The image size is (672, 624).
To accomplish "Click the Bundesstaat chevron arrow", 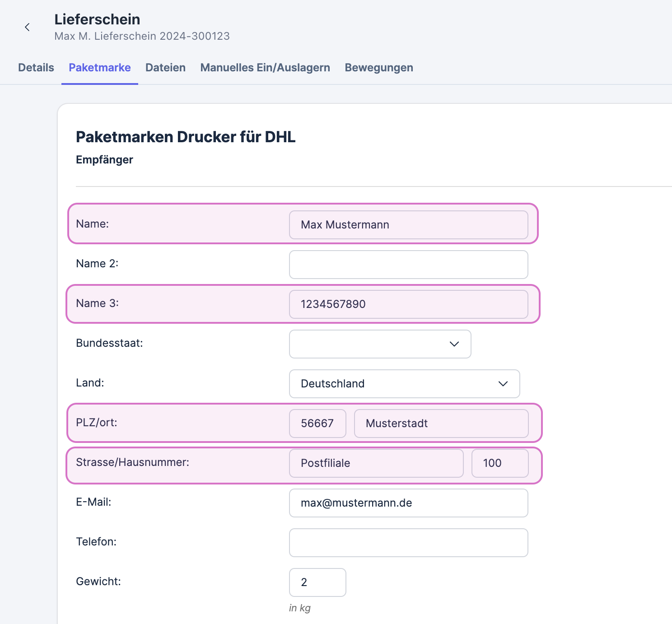I will tap(454, 344).
